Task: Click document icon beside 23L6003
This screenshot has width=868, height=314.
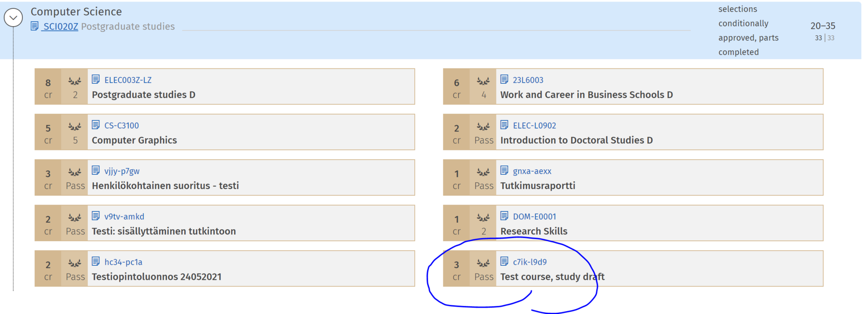Action: click(504, 80)
